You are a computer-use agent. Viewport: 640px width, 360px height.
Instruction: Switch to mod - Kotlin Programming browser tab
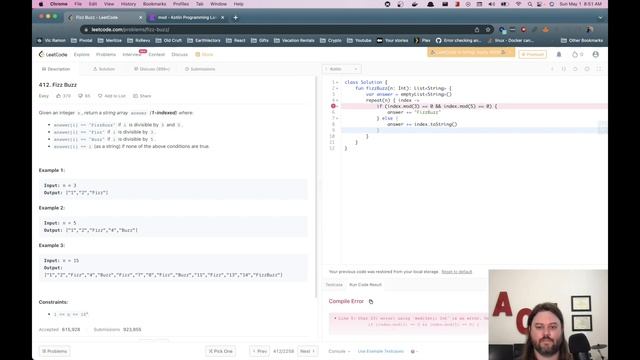tap(187, 18)
